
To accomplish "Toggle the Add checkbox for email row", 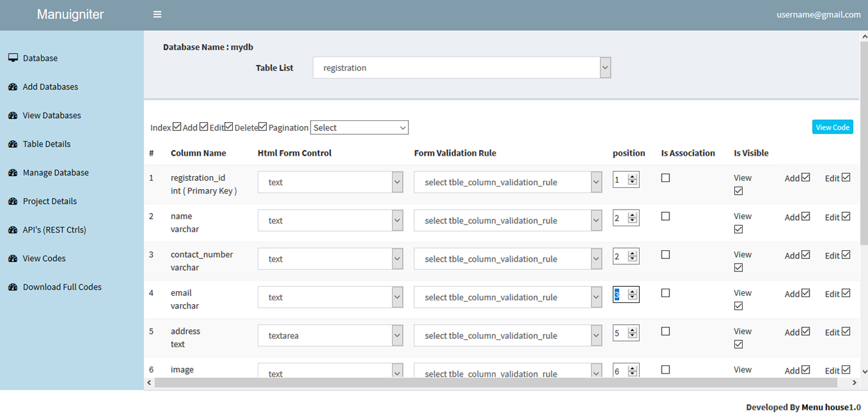I will point(806,293).
